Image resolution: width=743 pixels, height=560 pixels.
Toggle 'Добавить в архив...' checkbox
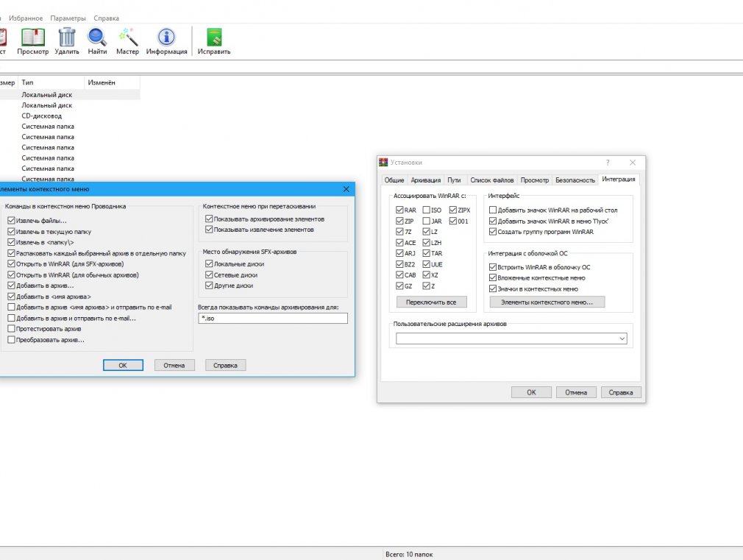(11, 286)
